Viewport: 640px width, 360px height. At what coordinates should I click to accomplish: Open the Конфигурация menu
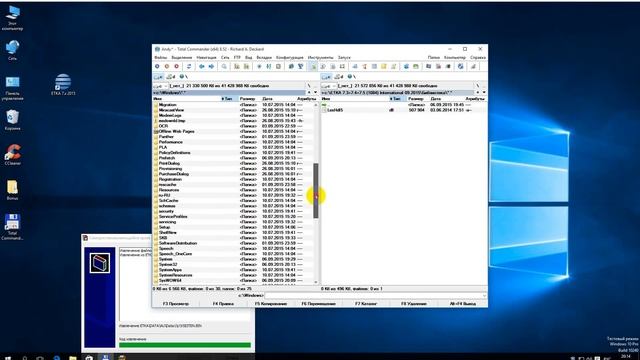coord(290,58)
